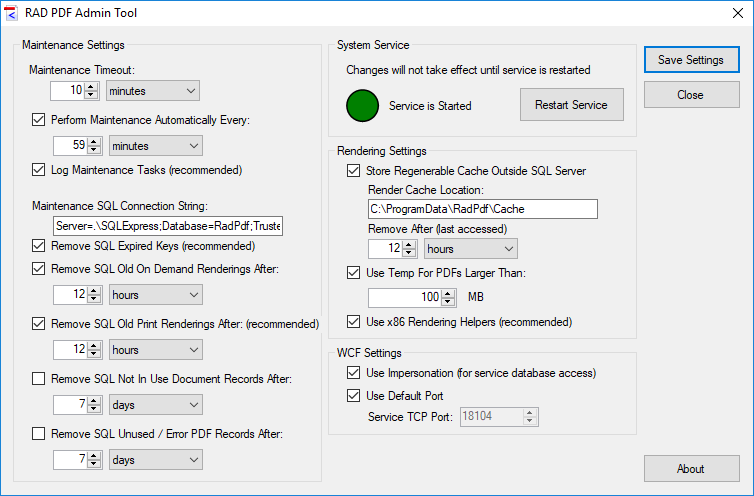The height and width of the screenshot is (496, 754).
Task: Click the 'Render Cache Location:' label
Action: click(x=426, y=190)
